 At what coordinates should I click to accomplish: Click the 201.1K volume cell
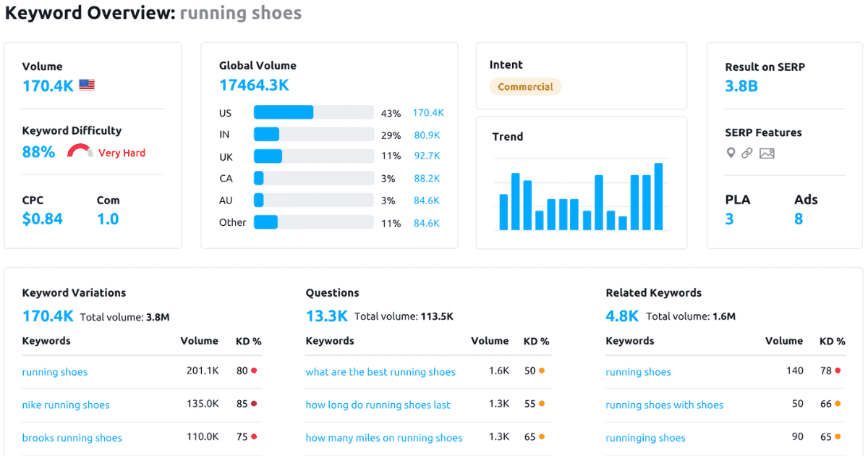pyautogui.click(x=203, y=371)
